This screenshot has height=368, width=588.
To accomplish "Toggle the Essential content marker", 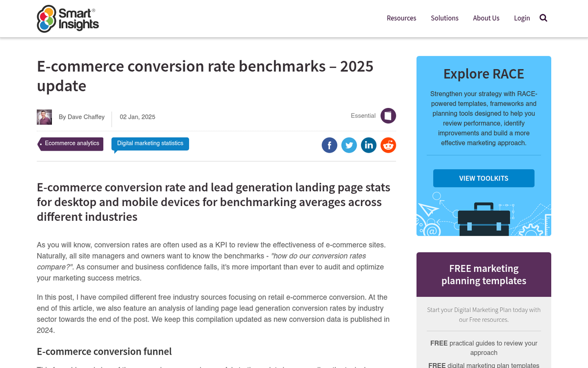I will 388,115.
